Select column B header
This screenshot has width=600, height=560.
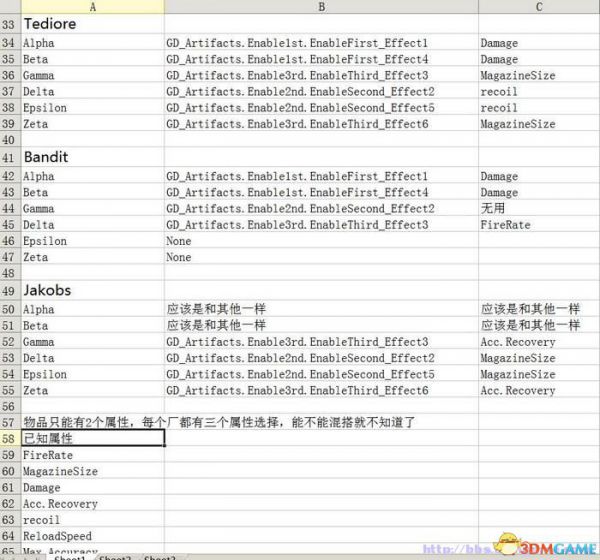click(x=321, y=7)
